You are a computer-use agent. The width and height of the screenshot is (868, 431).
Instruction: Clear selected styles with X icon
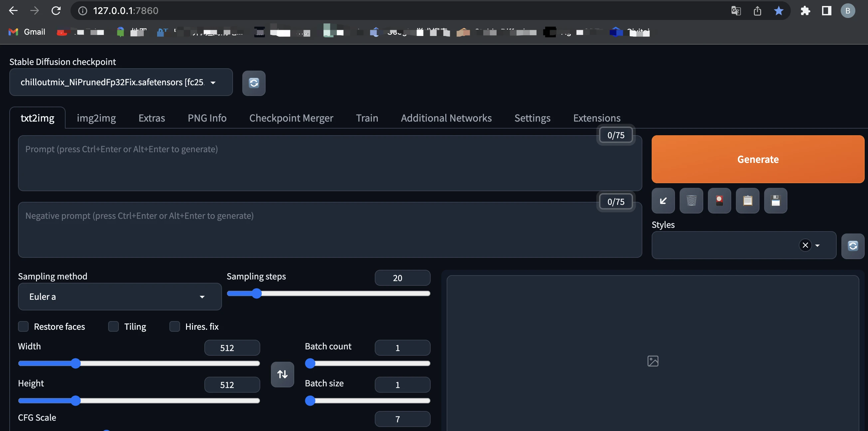coord(805,245)
